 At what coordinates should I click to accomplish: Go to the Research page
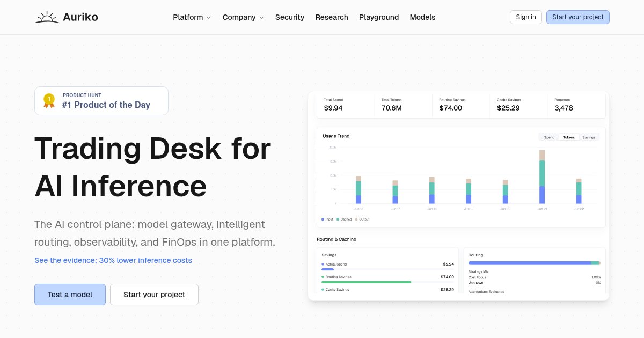pos(332,17)
